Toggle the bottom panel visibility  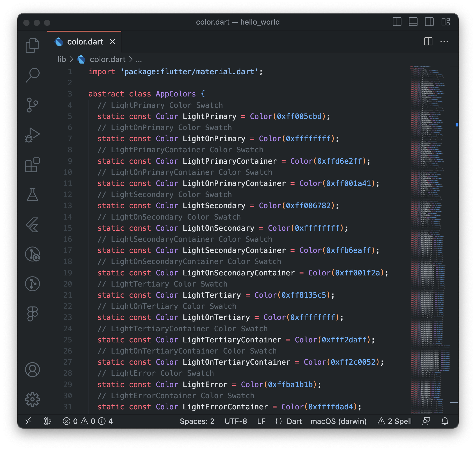pyautogui.click(x=413, y=22)
